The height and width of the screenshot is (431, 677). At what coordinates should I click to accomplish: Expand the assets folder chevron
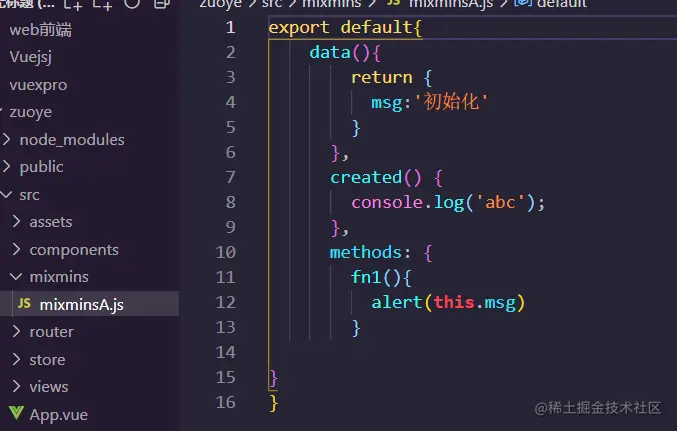16,221
